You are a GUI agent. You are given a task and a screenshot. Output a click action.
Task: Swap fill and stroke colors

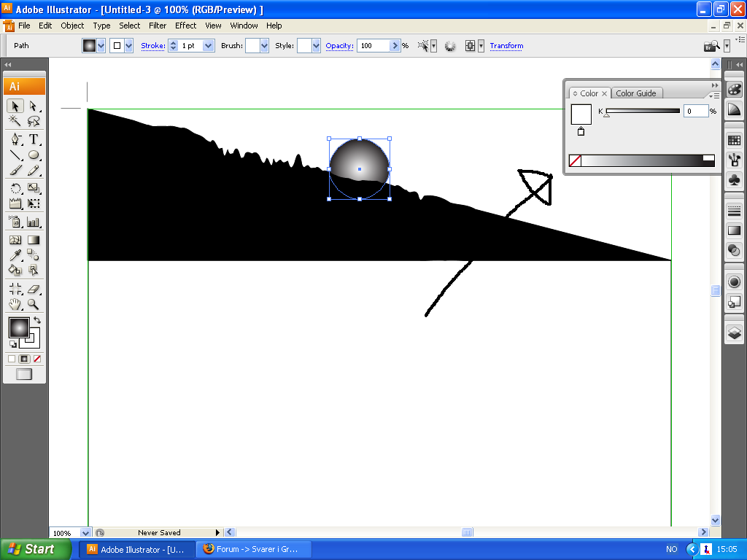click(37, 320)
